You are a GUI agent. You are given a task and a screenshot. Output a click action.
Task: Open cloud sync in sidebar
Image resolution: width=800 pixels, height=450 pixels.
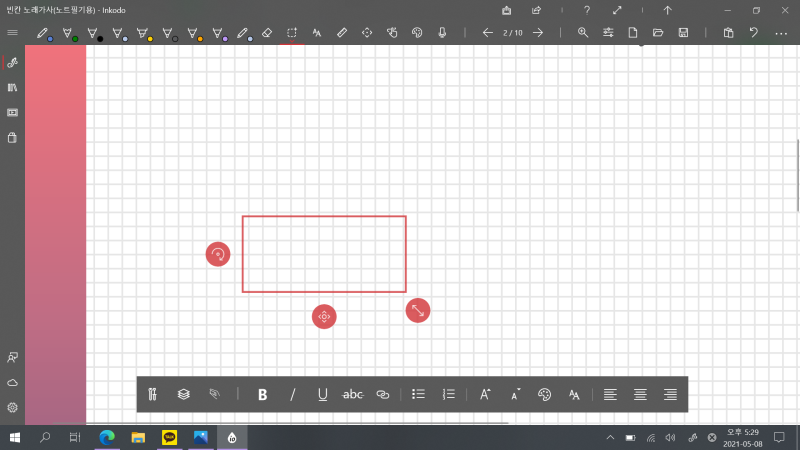[12, 383]
